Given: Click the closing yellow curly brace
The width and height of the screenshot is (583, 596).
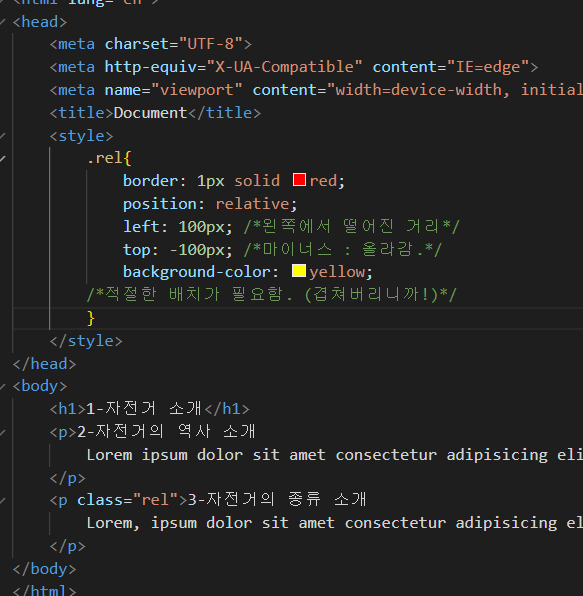Looking at the screenshot, I should click(90, 318).
